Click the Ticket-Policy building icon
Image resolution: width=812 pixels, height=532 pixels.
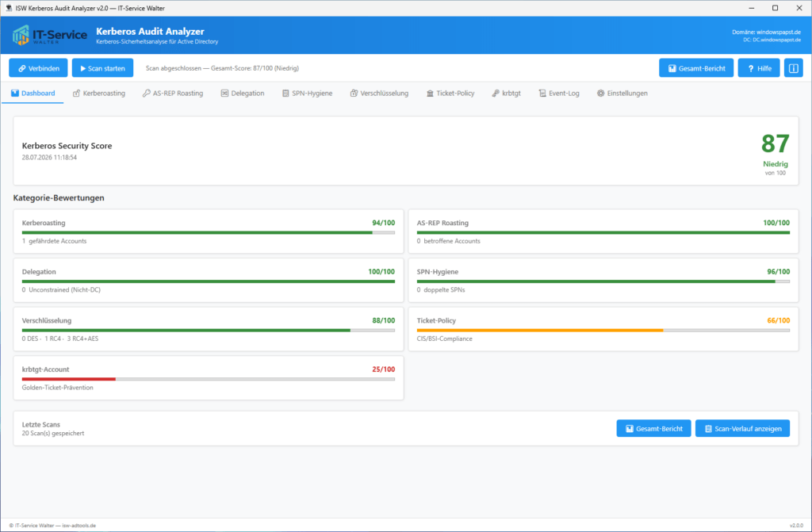(x=430, y=94)
